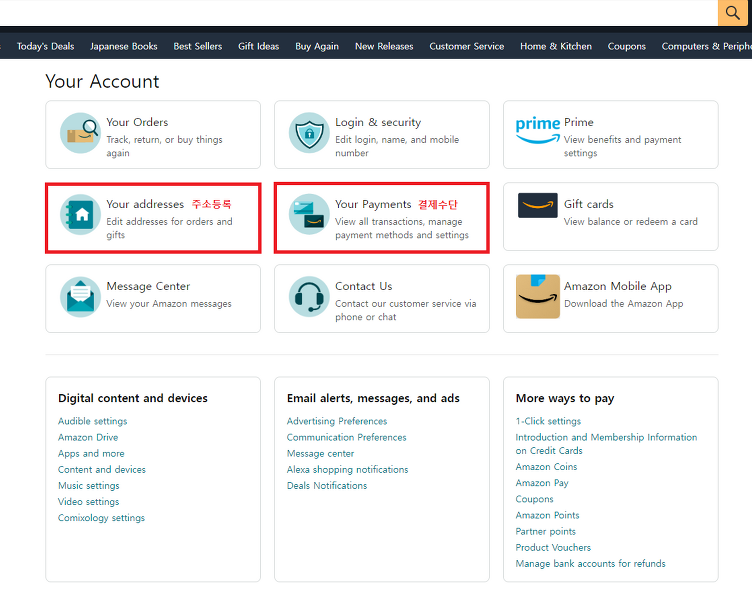752x600 pixels.
Task: Open Today's Deals in navigation bar
Action: pos(46,47)
